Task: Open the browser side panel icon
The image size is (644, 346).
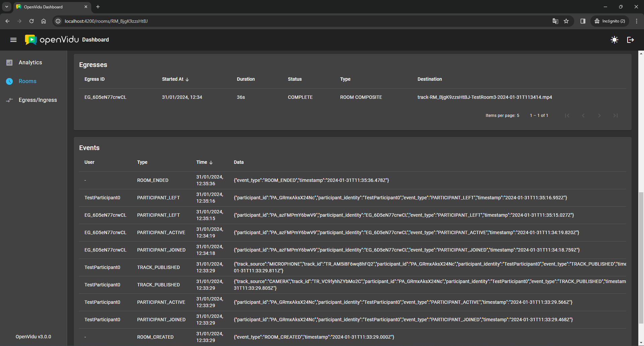Action: tap(583, 21)
